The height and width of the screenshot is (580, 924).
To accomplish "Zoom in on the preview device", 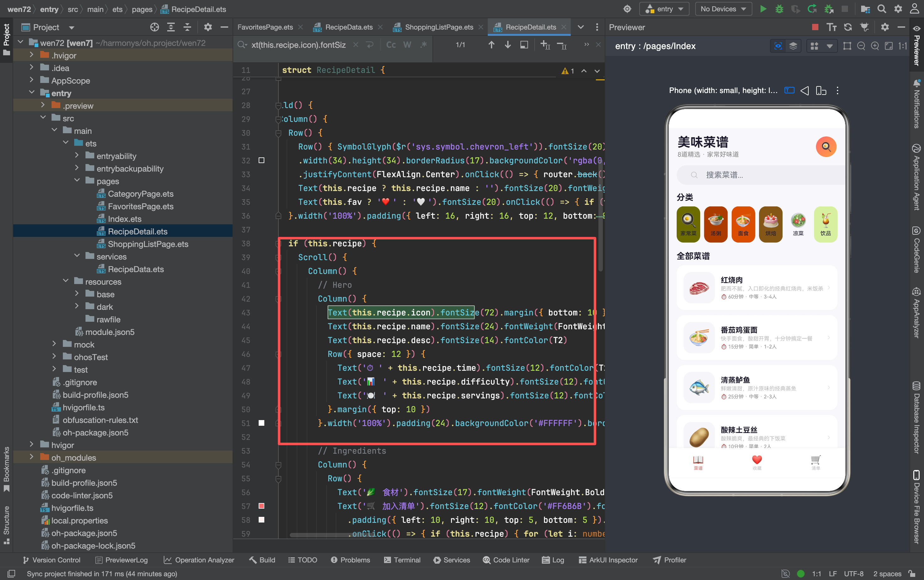I will tap(875, 46).
